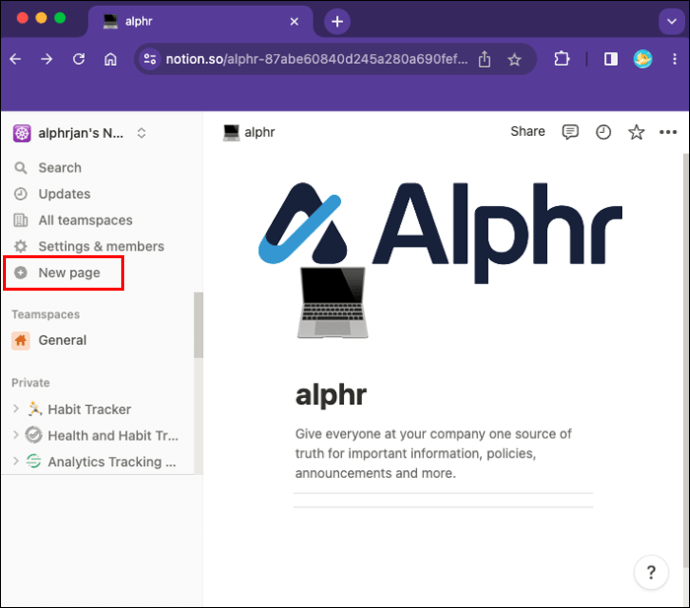Screen dimensions: 690x608
Task: Go back with the browser back arrow
Action: coord(16,59)
